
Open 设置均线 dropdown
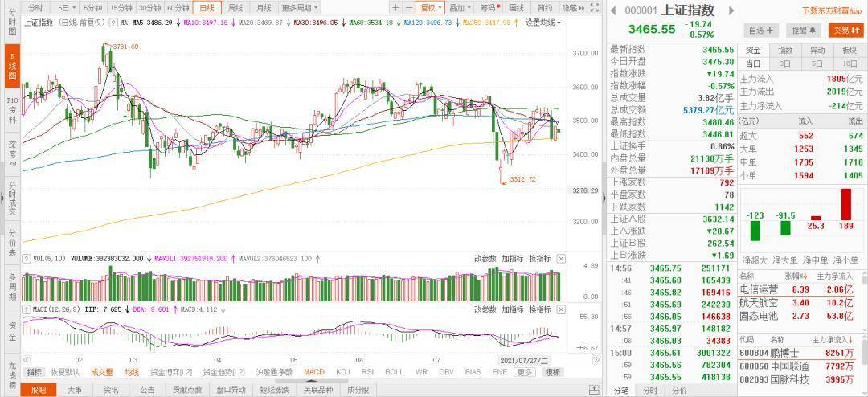543,23
